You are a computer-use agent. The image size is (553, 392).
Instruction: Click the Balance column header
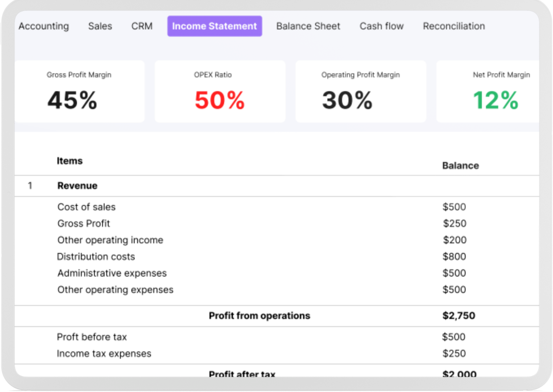pos(460,166)
